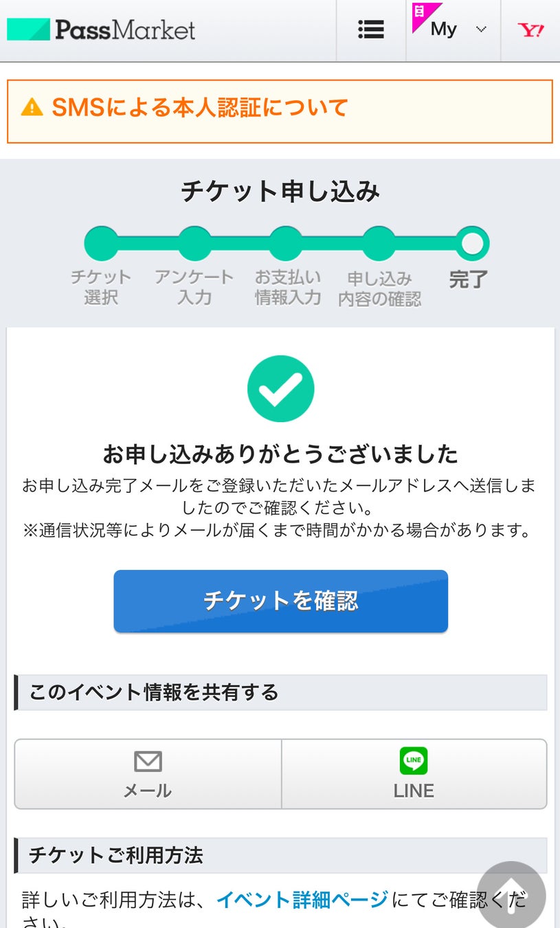Click the 完了 step circle
Viewport: 560px width, 928px height.
(x=473, y=243)
